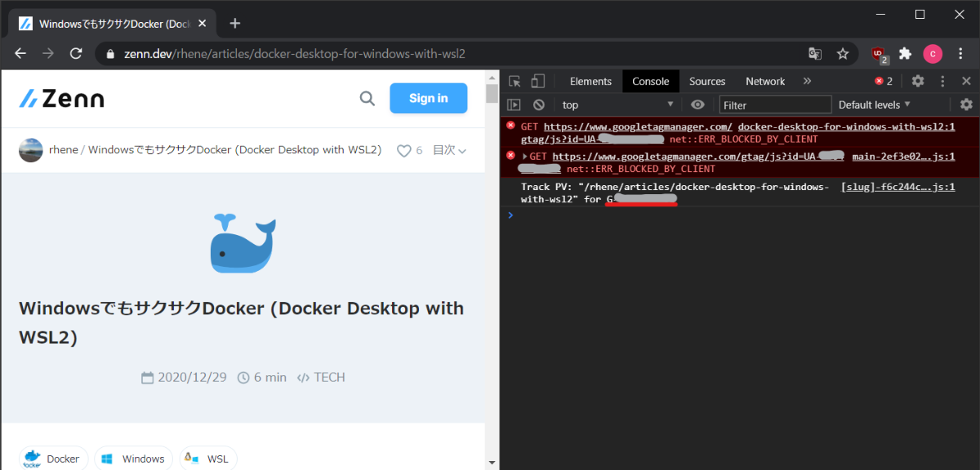
Task: Translate this page icon
Action: (814, 54)
